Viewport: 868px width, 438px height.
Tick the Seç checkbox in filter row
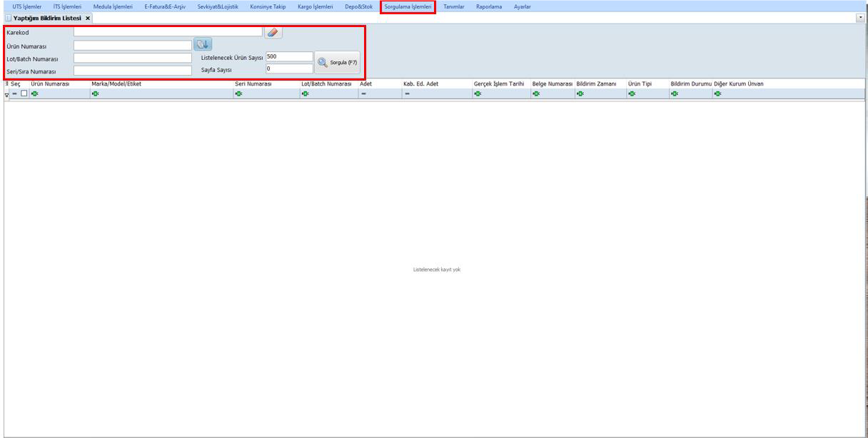pos(24,93)
